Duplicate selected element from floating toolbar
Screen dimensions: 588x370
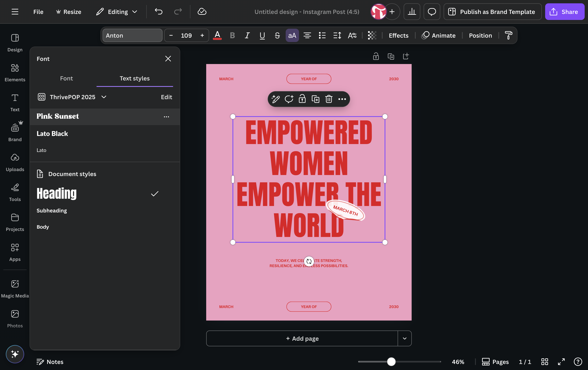[315, 99]
